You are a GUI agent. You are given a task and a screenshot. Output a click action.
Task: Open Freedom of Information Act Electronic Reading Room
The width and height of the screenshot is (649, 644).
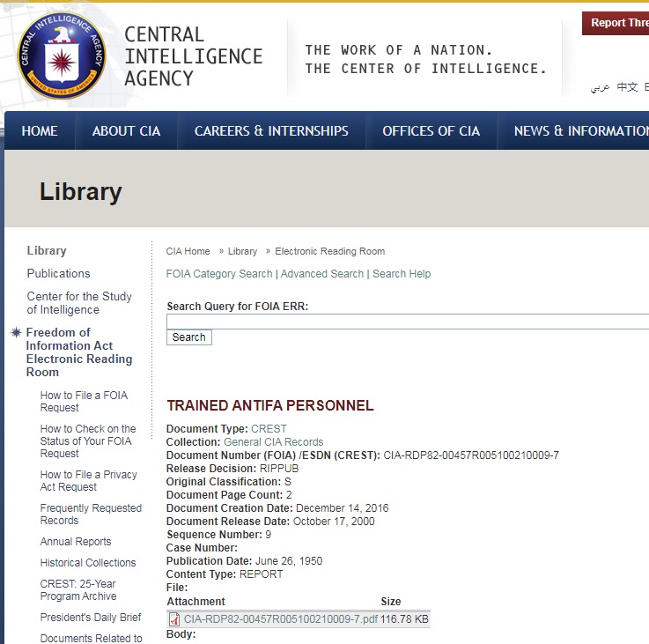(x=79, y=352)
